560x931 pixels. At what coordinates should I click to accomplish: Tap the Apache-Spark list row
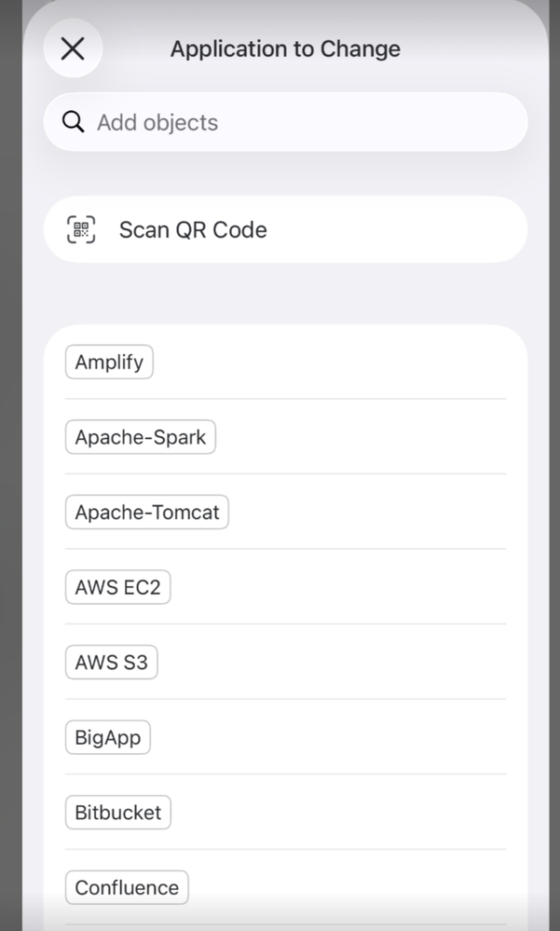(x=286, y=437)
